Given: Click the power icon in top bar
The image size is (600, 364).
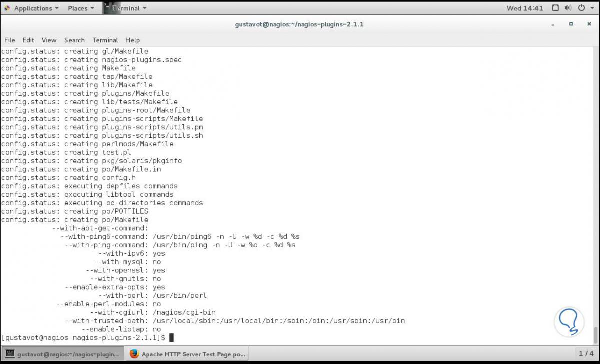Looking at the screenshot, I should (581, 8).
